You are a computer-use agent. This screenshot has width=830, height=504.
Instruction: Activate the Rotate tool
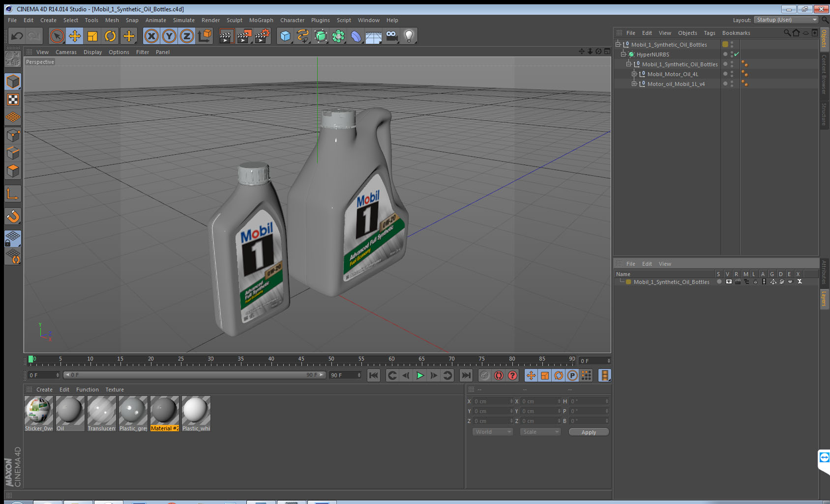(x=110, y=36)
